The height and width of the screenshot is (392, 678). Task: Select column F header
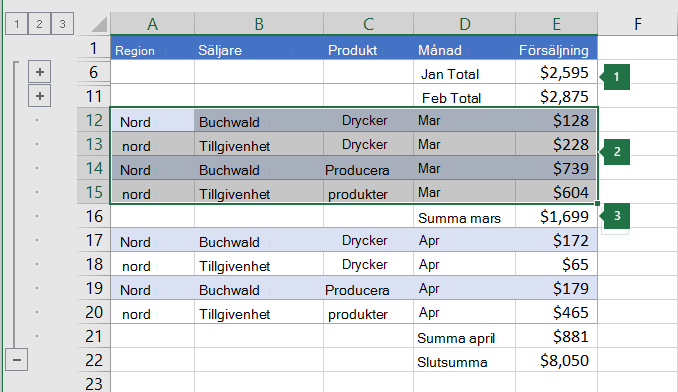pos(637,24)
